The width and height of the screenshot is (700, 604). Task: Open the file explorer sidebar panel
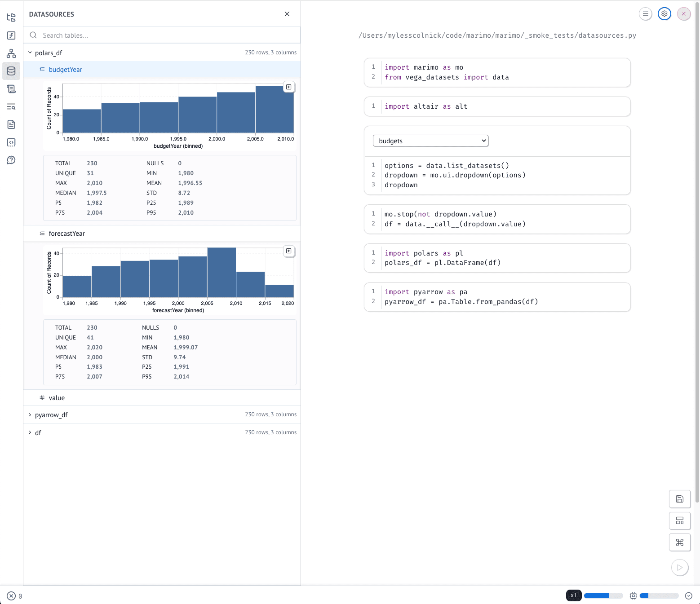coord(11,18)
